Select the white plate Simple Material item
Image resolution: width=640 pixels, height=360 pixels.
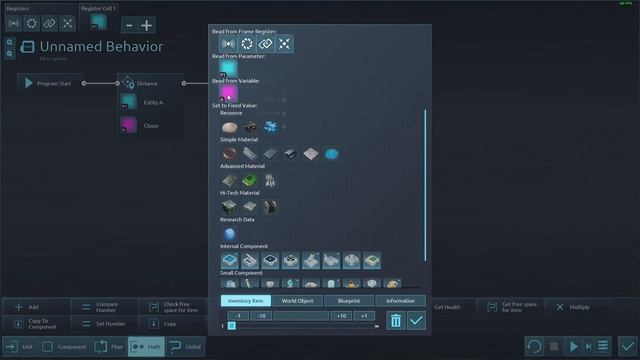click(311, 154)
